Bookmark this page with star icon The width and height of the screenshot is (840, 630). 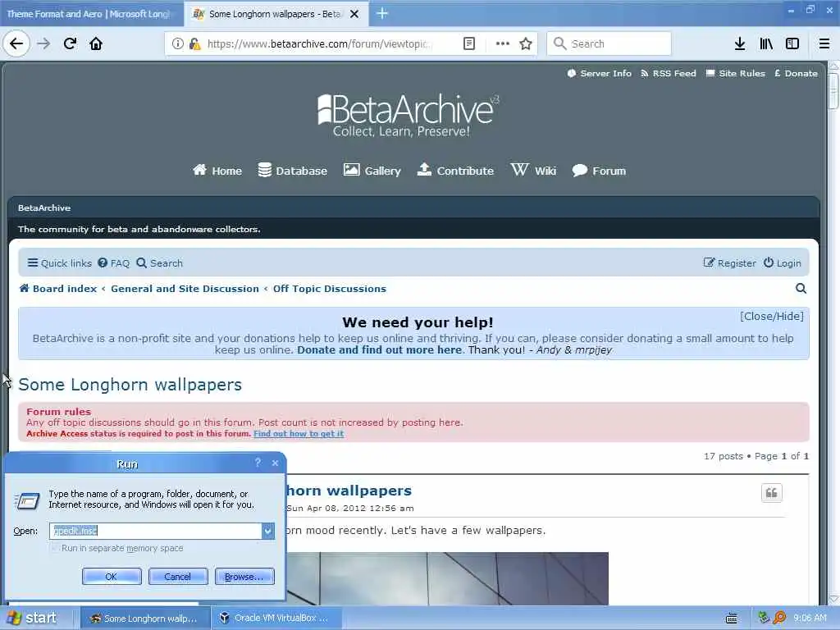526,44
